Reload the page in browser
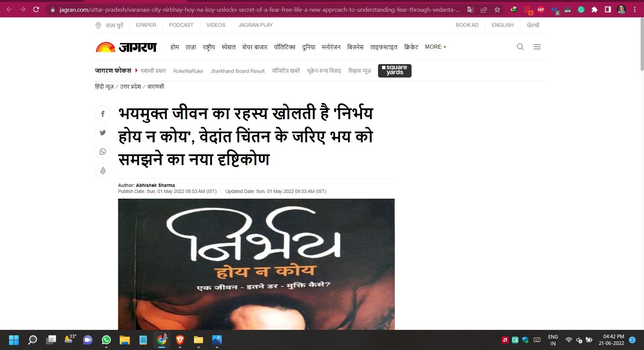The width and height of the screenshot is (644, 350). tap(36, 10)
